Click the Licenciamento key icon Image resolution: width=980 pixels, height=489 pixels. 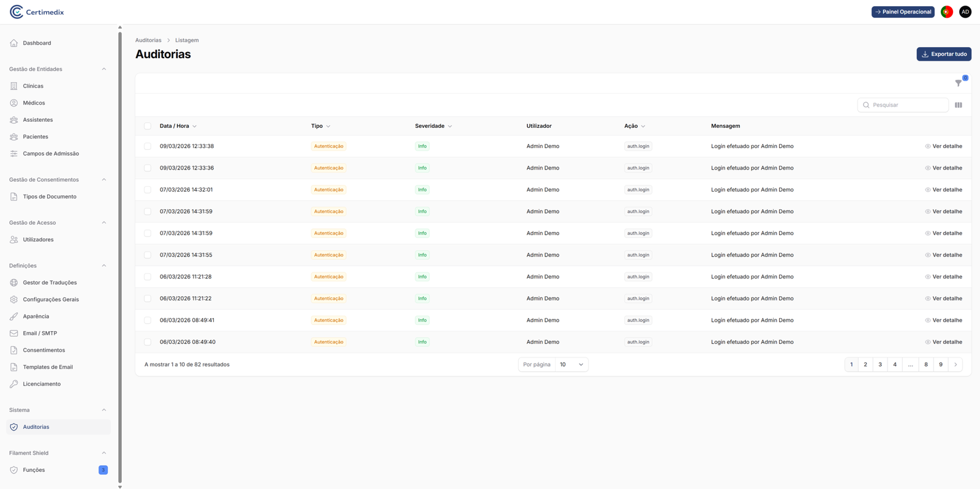click(14, 384)
